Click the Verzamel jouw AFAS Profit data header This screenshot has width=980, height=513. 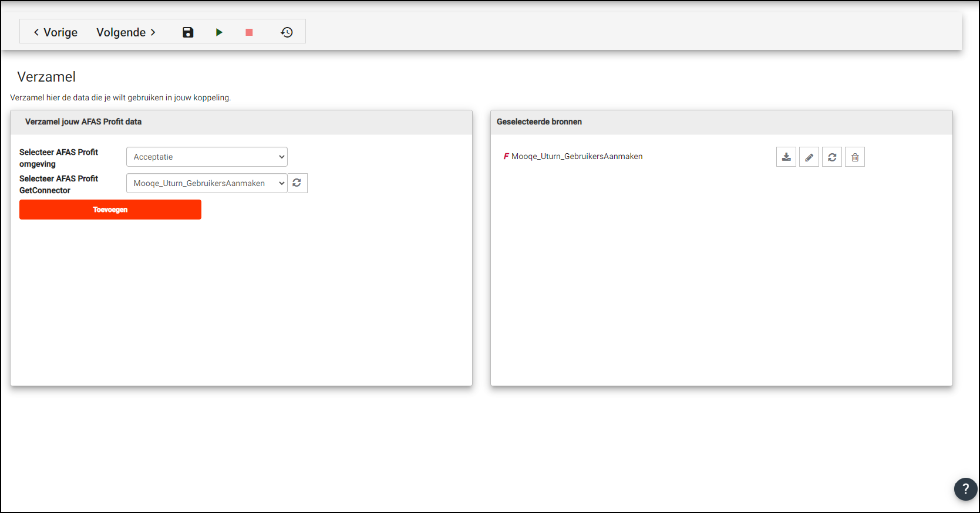click(83, 122)
